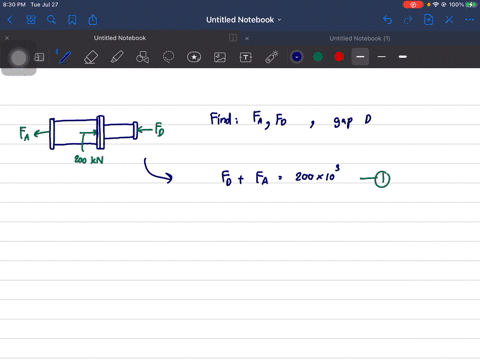The image size is (480, 360).
Task: Tap the circled equation number 1
Action: (382, 179)
